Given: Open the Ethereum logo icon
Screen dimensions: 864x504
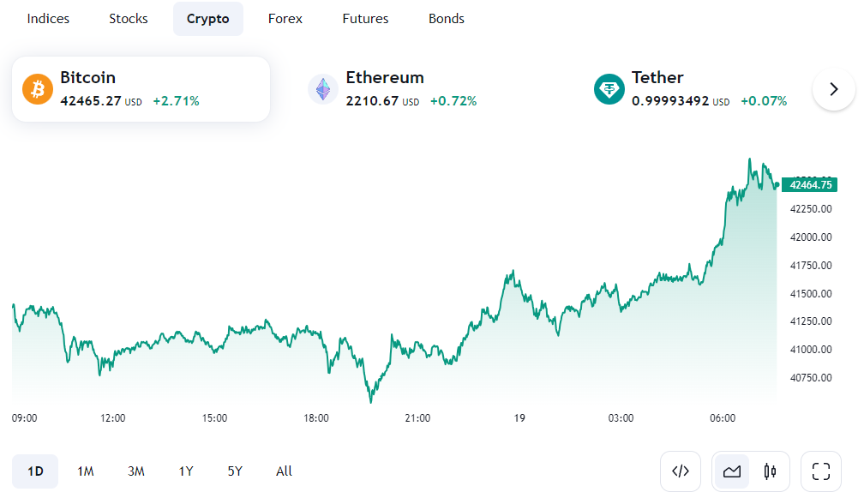Looking at the screenshot, I should coord(323,89).
